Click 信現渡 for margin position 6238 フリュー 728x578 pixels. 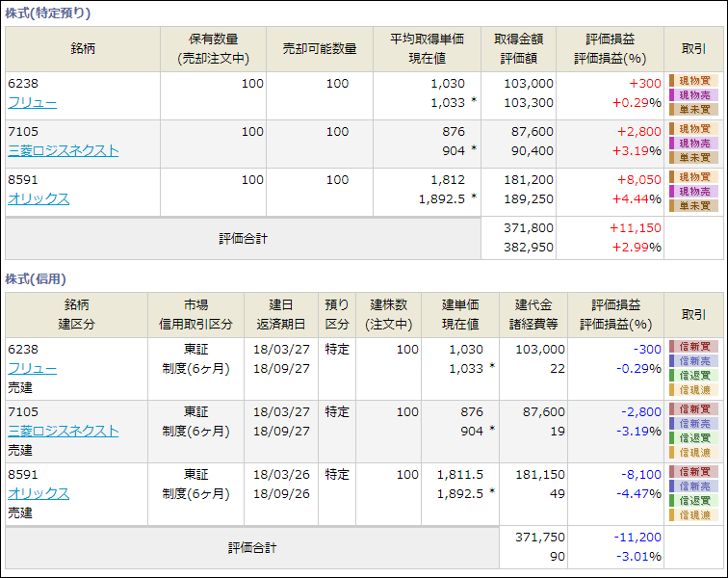tap(693, 390)
